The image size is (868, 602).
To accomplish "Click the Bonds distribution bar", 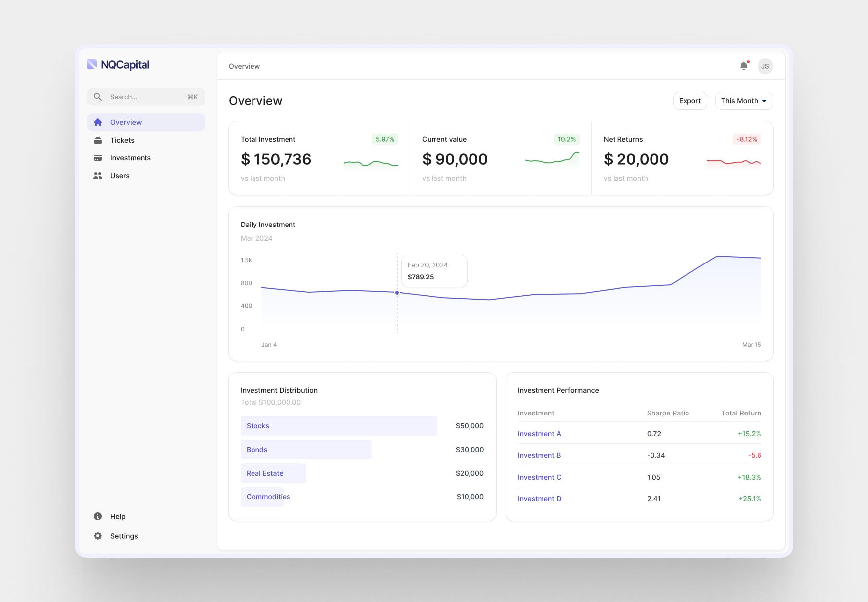I will pos(306,450).
